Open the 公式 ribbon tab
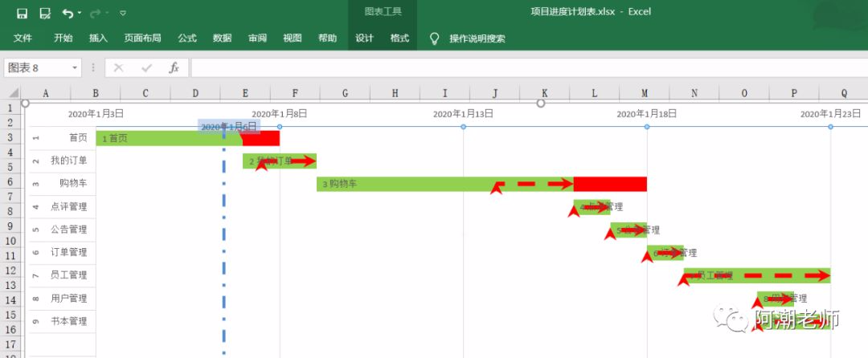This screenshot has height=358, width=868. [x=187, y=38]
